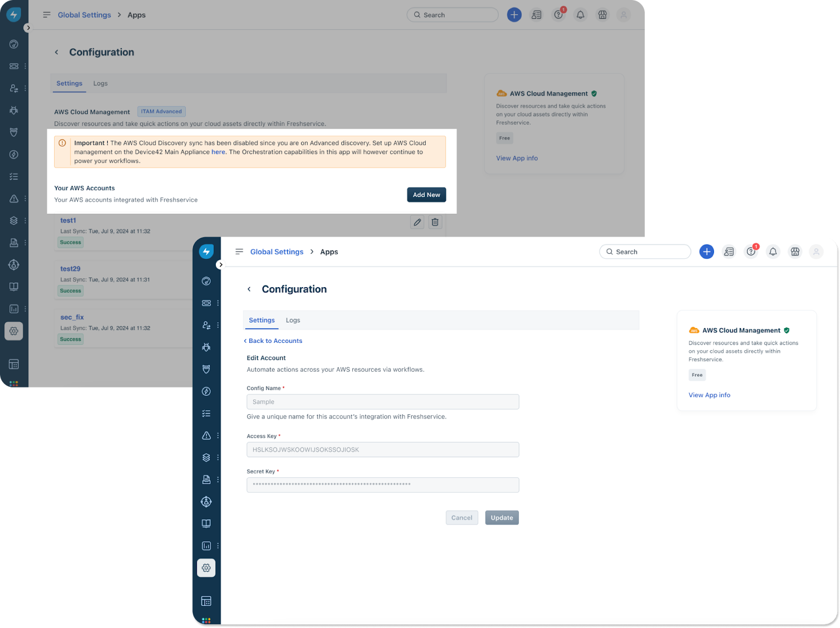This screenshot has width=840, height=628.
Task: Go back using chevron beside back Configuration
Action: 57,52
